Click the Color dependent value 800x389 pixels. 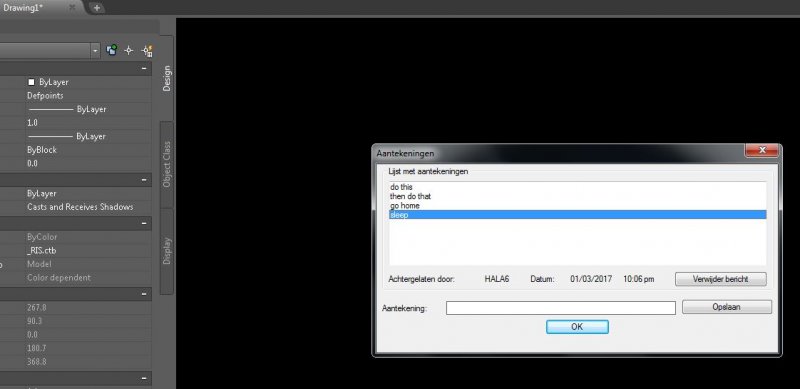coord(59,278)
